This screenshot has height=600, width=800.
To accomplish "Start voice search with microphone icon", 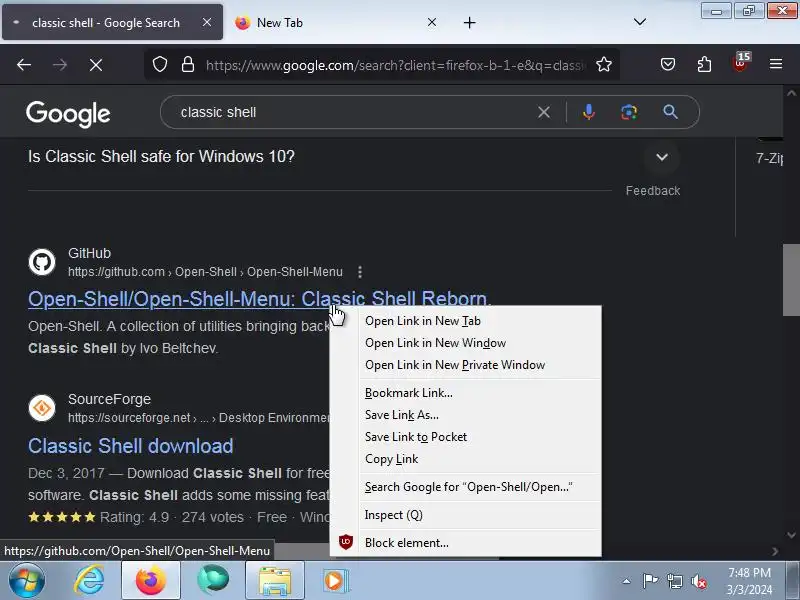I will point(588,112).
